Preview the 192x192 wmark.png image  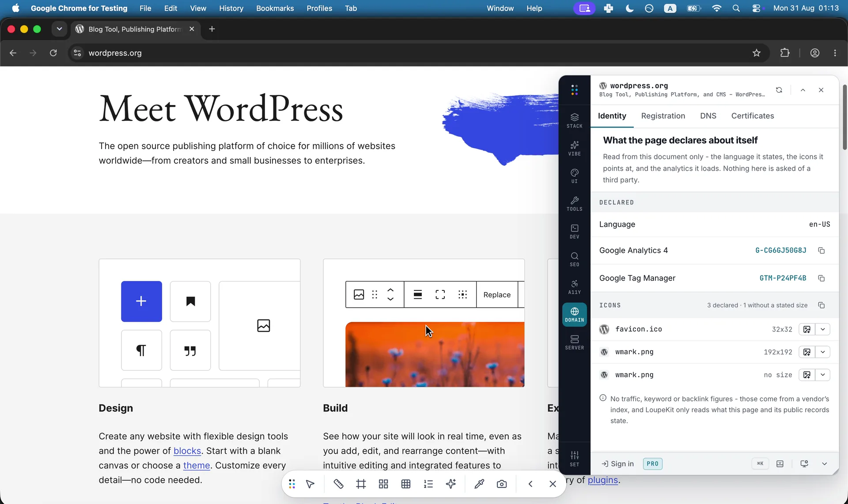(x=807, y=352)
